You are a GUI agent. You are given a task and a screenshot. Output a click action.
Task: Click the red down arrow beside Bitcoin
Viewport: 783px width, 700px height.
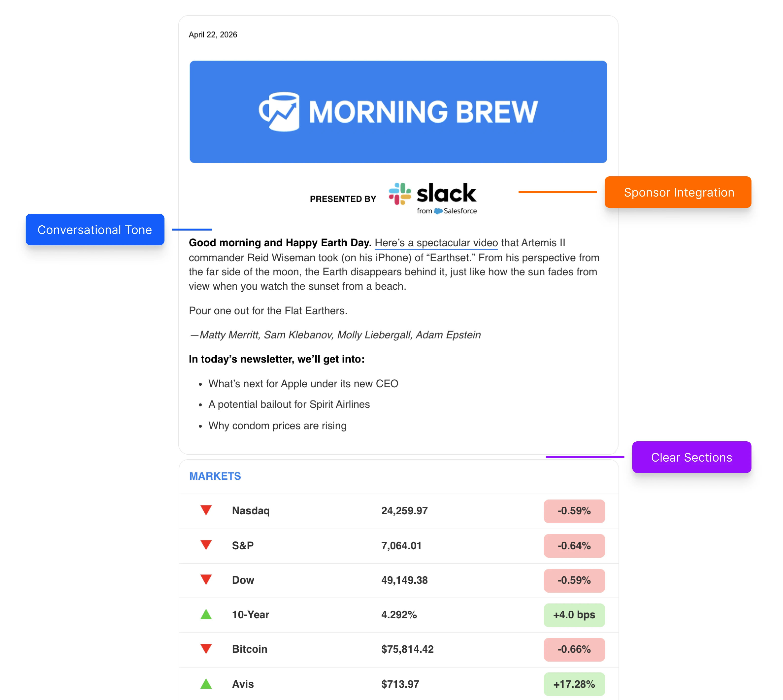[x=206, y=649]
